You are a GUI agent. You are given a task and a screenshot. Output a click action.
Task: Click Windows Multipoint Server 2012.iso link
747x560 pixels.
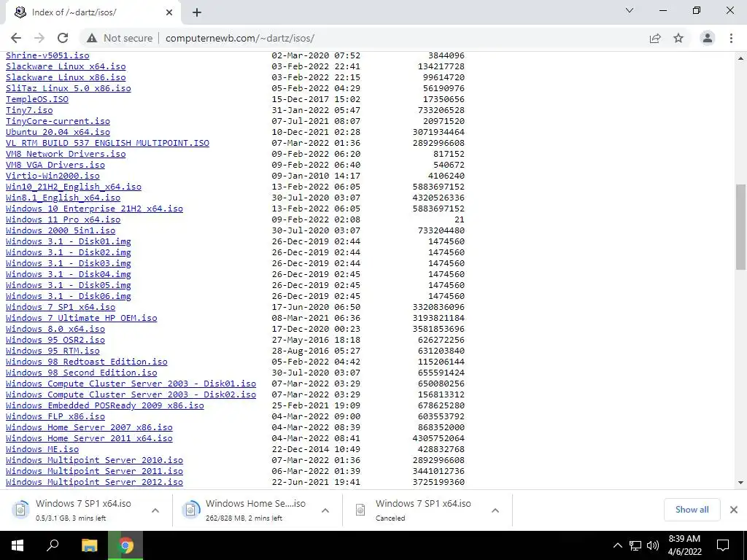pos(94,482)
